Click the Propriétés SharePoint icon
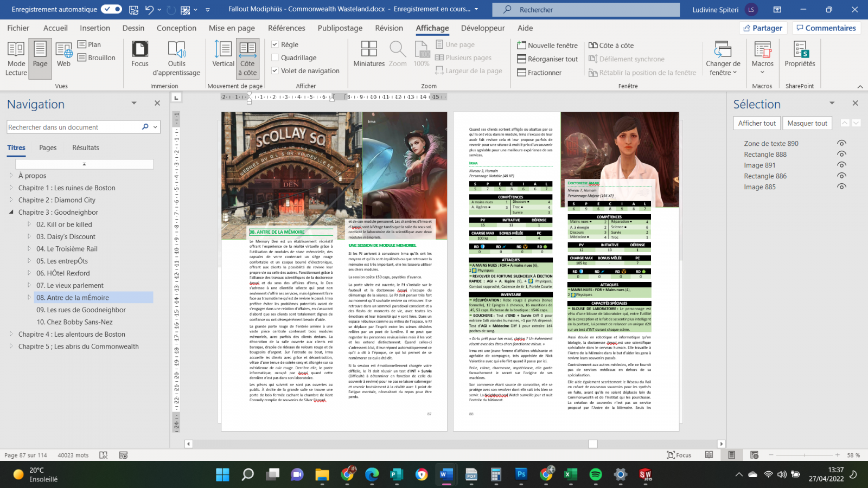868x488 pixels. (x=800, y=55)
